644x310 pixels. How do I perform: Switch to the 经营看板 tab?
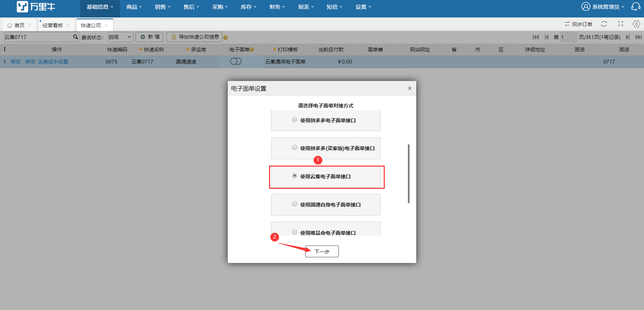click(53, 25)
